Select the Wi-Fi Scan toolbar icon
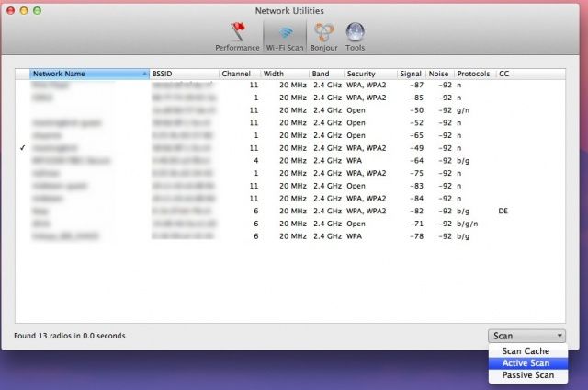The image size is (588, 390). [283, 37]
